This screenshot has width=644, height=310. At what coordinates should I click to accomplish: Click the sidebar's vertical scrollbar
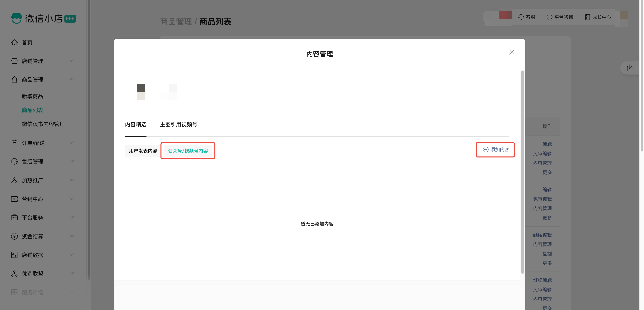coord(89,140)
